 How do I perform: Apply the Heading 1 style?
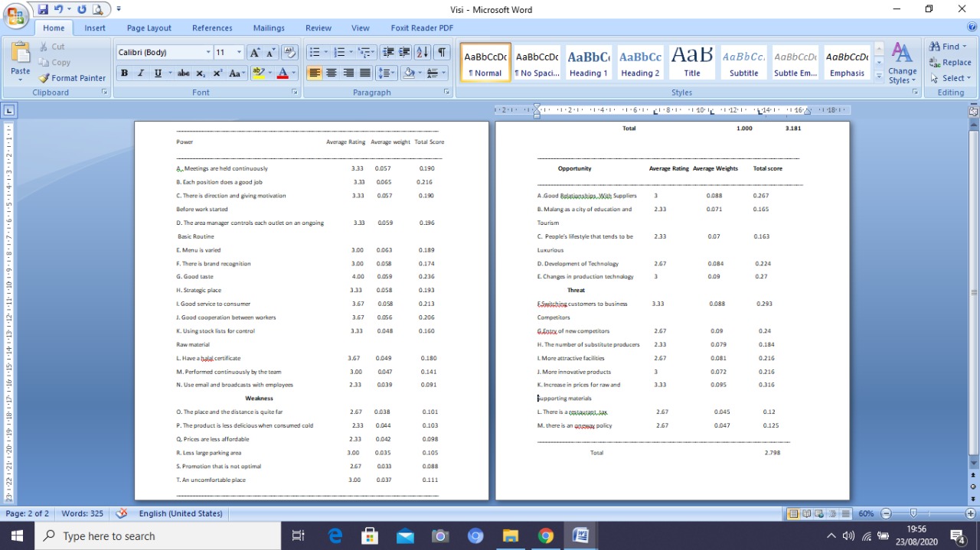pos(588,61)
